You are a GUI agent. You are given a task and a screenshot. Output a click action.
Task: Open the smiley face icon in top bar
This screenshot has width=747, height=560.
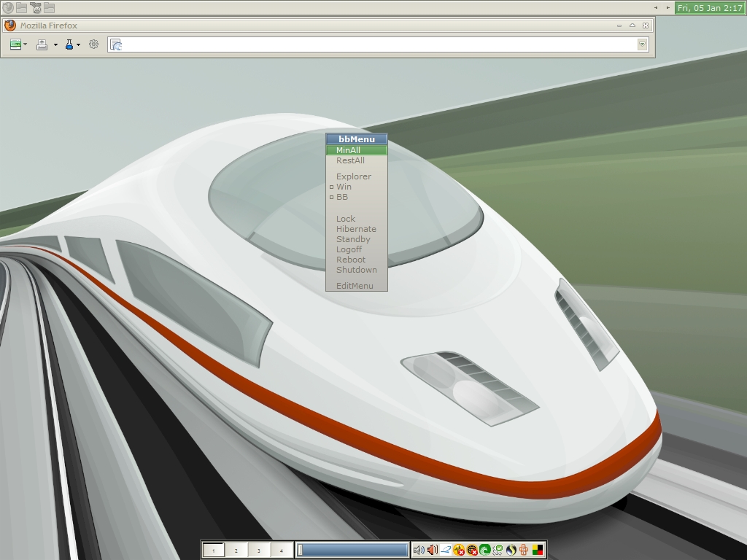(x=35, y=7)
